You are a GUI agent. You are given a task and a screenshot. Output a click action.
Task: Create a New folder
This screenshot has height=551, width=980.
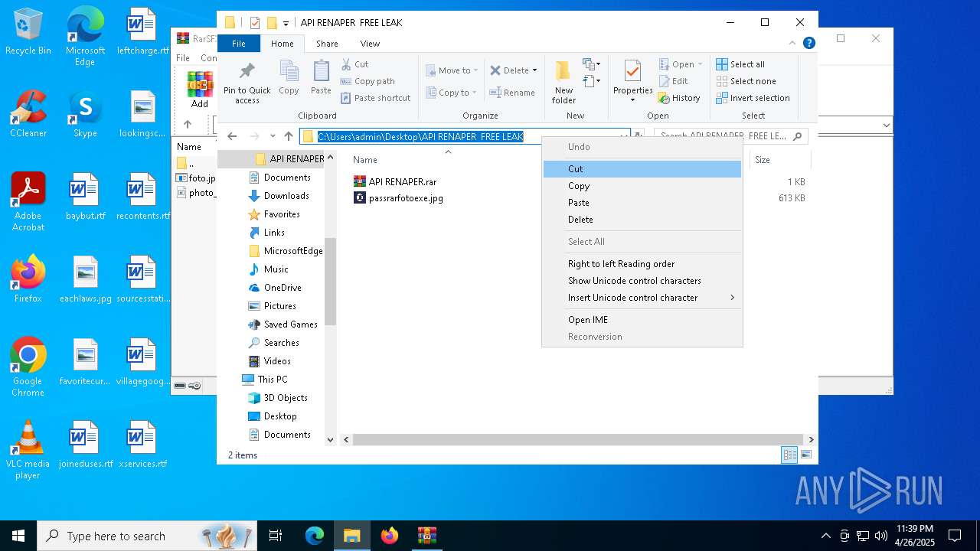[x=563, y=82]
